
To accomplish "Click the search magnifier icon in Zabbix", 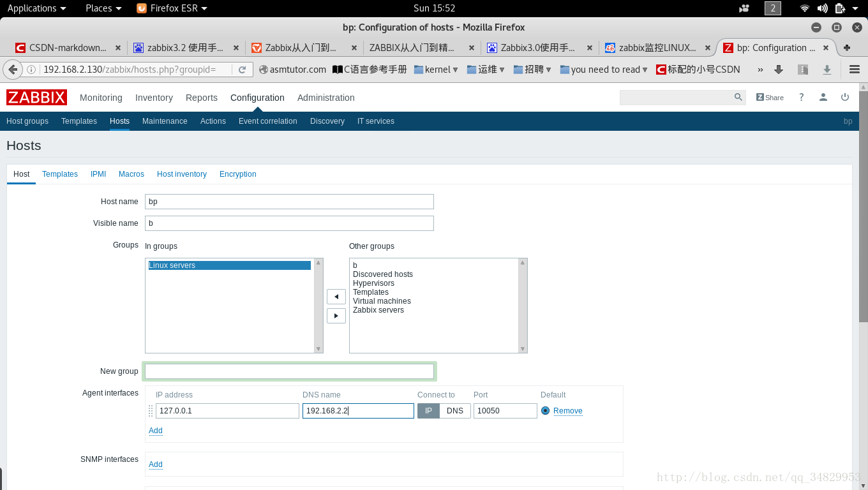I will click(738, 97).
